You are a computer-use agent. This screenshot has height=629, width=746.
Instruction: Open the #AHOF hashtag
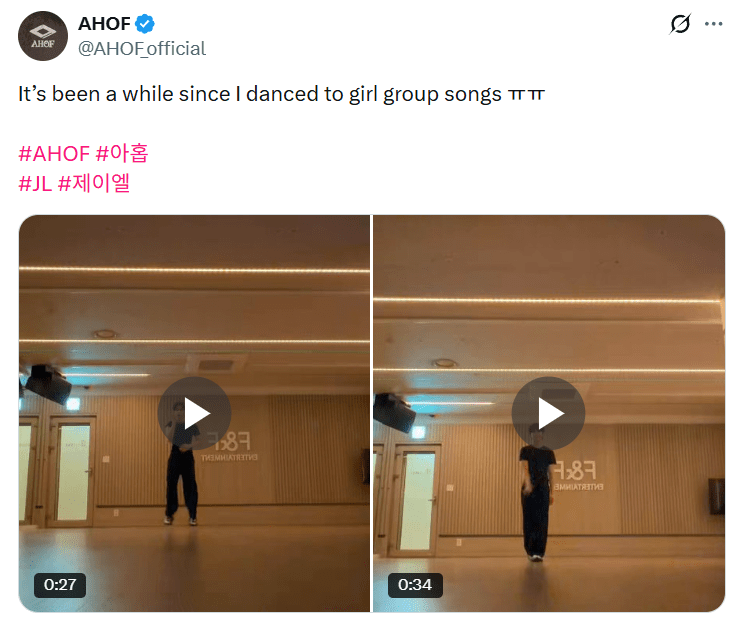[x=54, y=154]
